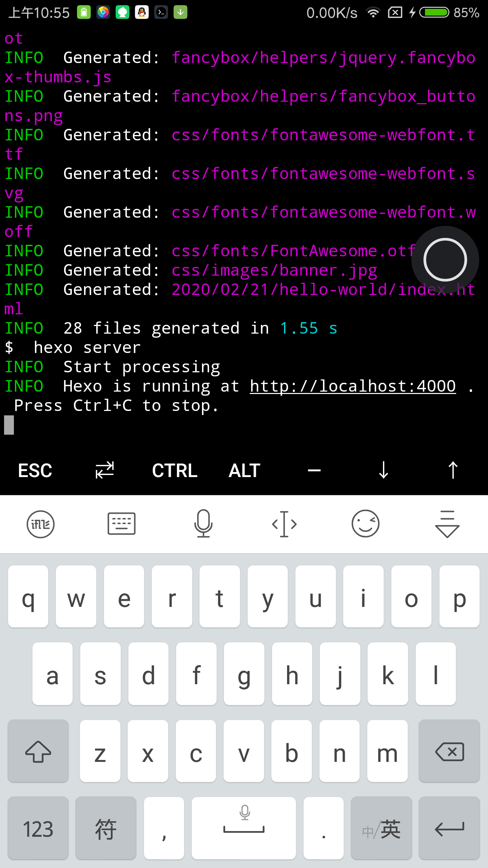
Task: Open keyboard layout switcher icon
Action: click(122, 524)
